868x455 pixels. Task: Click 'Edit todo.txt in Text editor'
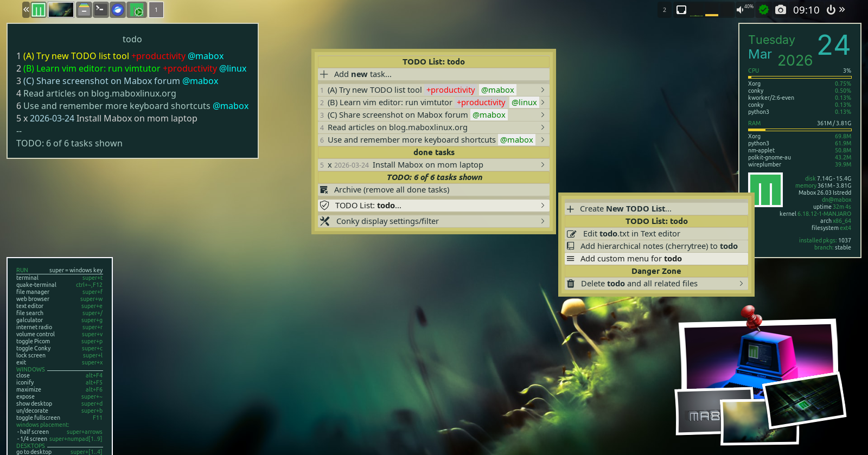(x=631, y=234)
